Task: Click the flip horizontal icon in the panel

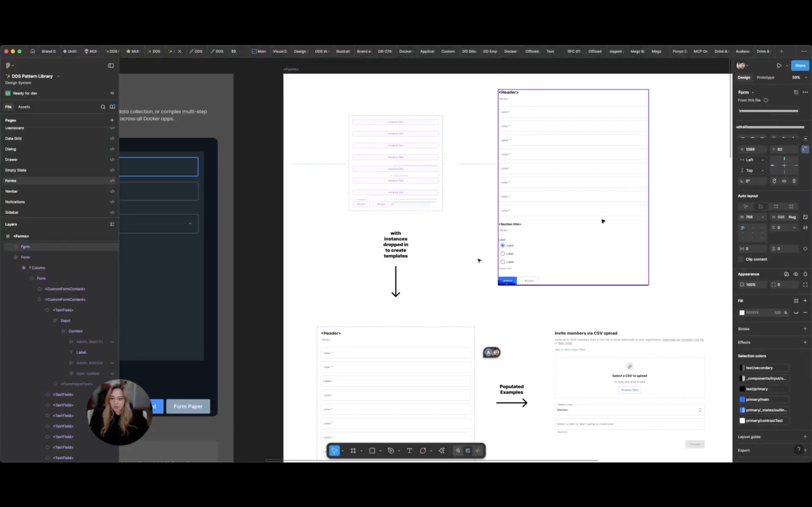Action: (x=784, y=181)
